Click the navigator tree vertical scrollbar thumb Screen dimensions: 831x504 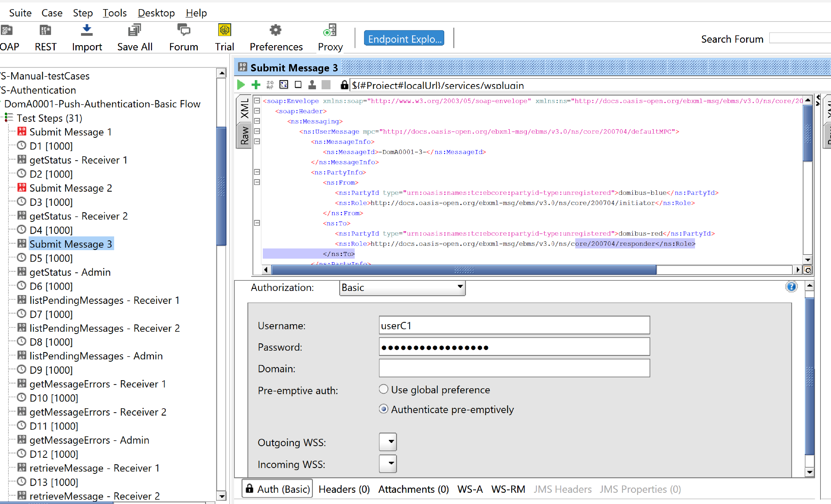pos(221,186)
